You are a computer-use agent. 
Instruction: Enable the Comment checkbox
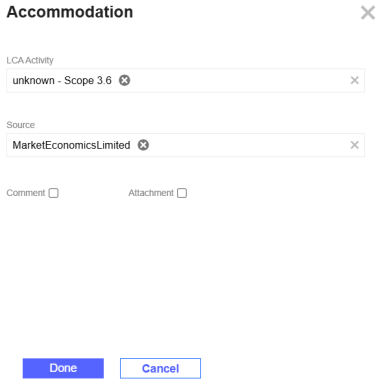pos(53,193)
